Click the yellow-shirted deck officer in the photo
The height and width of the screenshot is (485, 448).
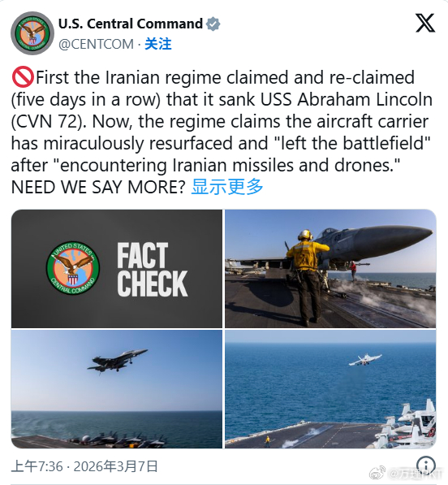(308, 277)
